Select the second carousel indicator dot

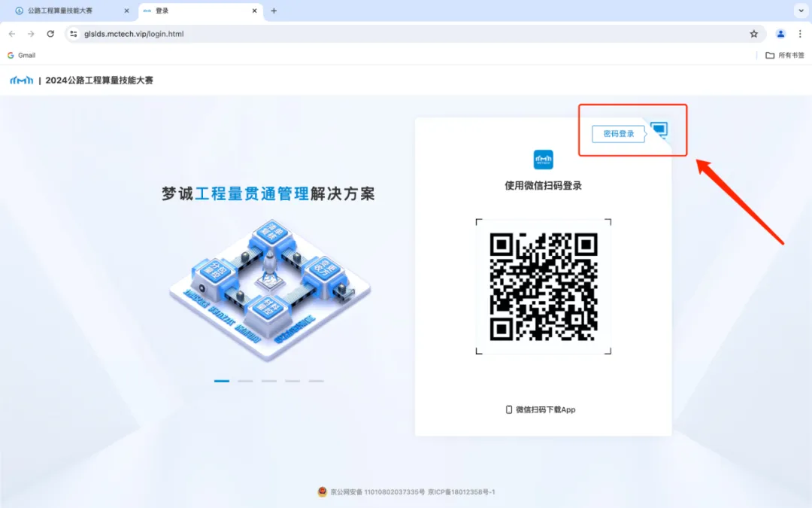[x=245, y=381]
